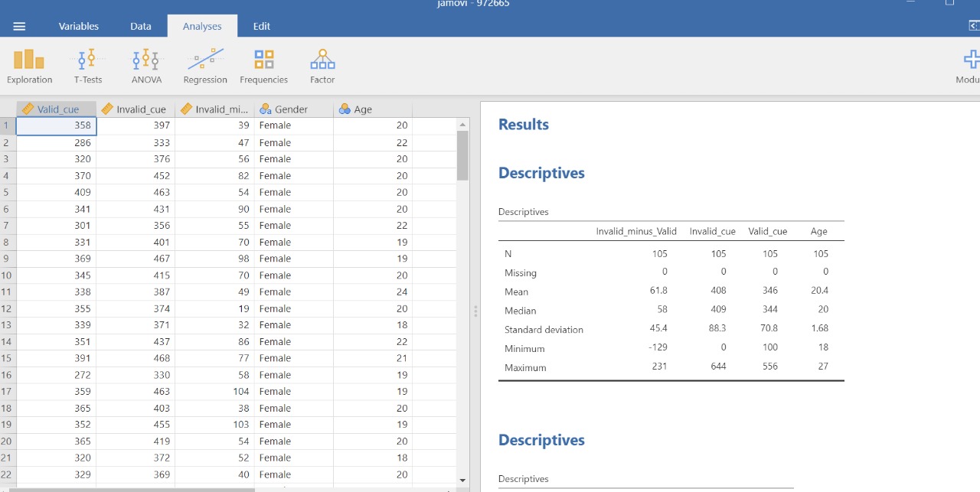The width and height of the screenshot is (980, 492).
Task: Click the Results heading in output
Action: point(524,125)
